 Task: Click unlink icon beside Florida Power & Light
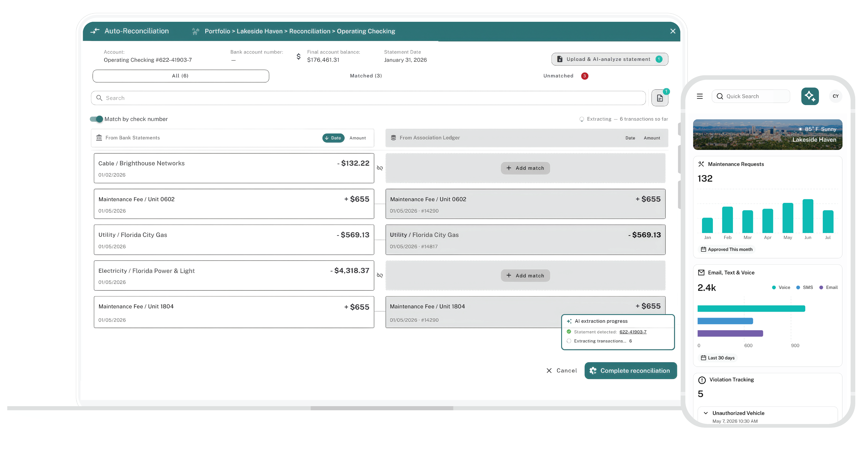380,275
